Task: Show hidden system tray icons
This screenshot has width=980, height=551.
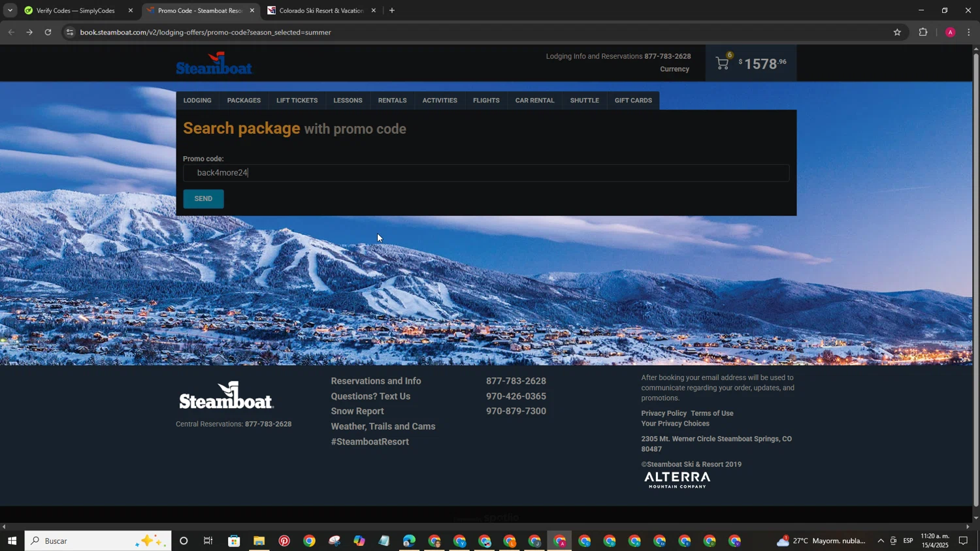Action: [x=881, y=541]
